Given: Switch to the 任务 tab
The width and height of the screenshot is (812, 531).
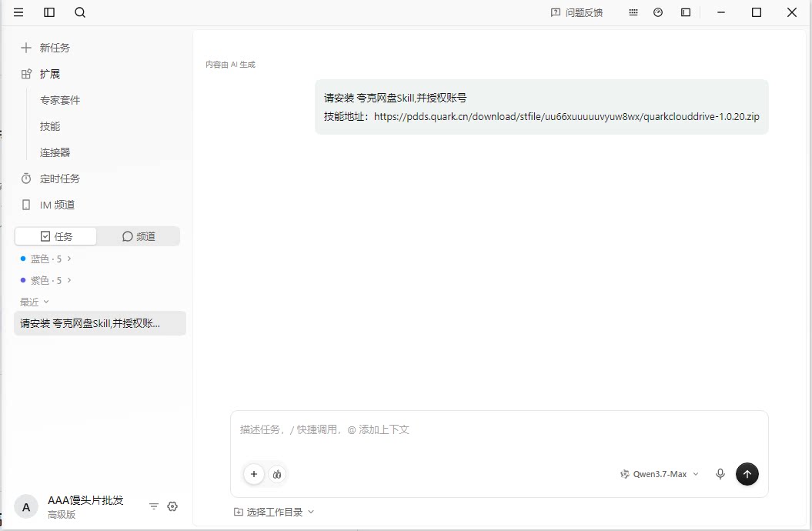Looking at the screenshot, I should click(56, 236).
